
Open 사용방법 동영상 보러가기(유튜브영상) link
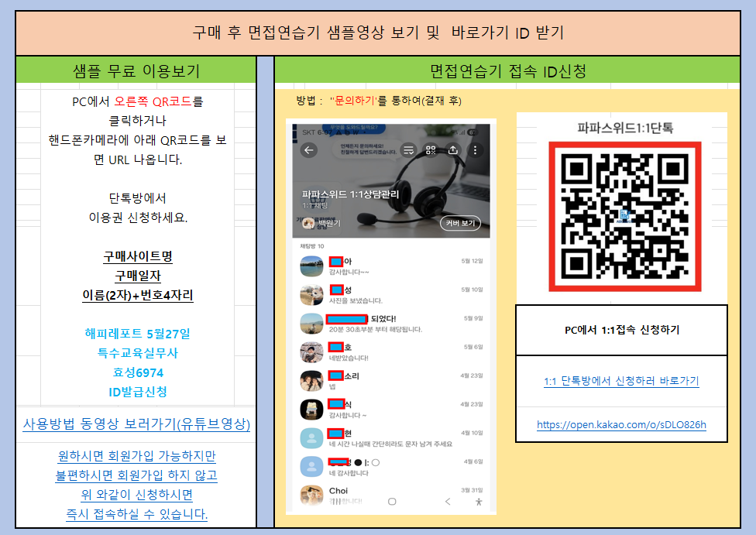[x=136, y=424]
